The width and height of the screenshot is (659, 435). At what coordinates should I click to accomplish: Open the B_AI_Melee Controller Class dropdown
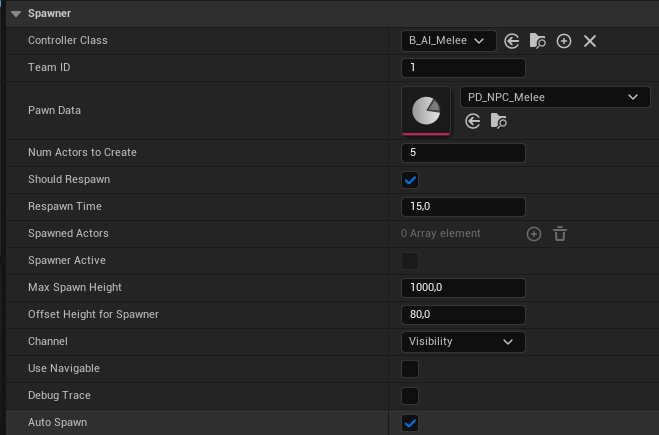click(x=448, y=41)
